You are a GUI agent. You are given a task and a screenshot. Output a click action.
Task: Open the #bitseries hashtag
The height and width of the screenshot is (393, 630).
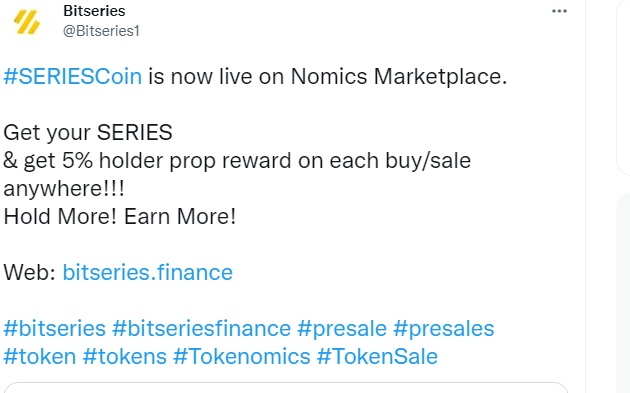click(55, 329)
